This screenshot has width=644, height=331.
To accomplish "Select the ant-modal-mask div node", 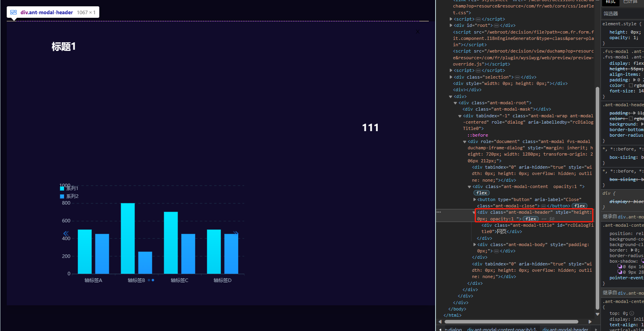I will coord(507,109).
